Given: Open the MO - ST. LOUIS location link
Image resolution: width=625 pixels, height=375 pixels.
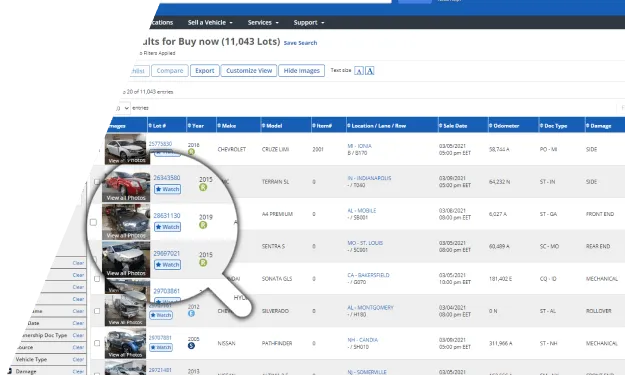Looking at the screenshot, I should point(365,243).
